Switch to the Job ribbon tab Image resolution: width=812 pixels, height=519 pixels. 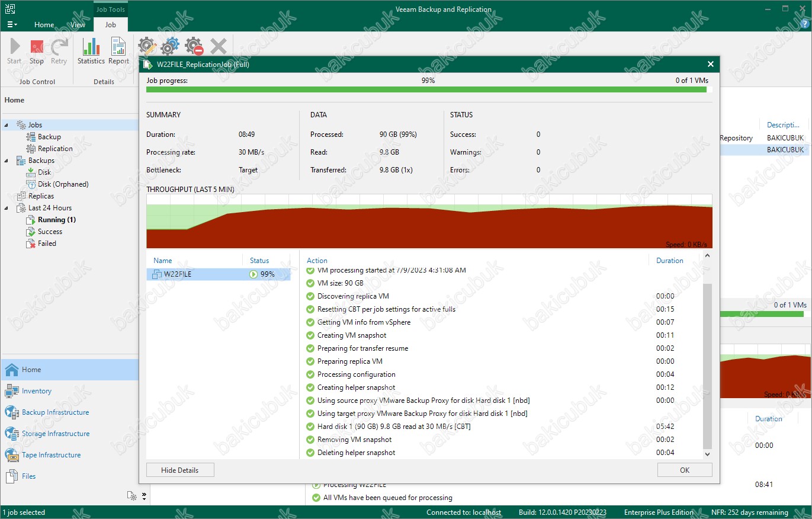click(111, 25)
